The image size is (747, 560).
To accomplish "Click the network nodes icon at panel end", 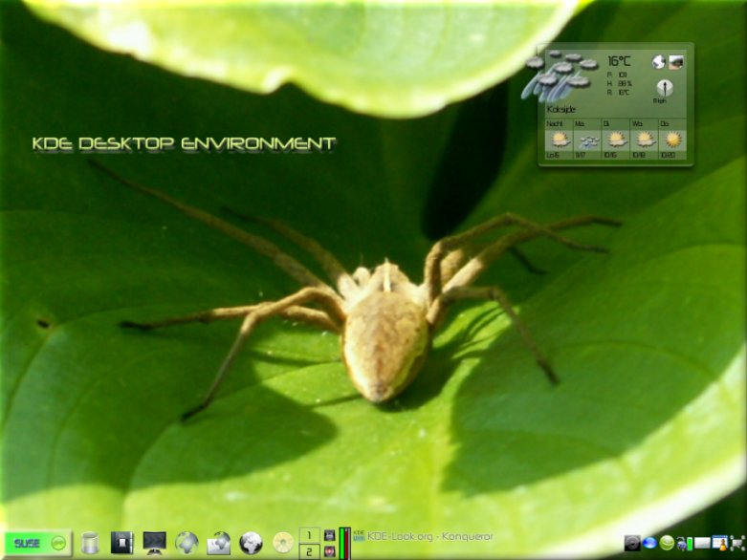I will click(x=737, y=543).
